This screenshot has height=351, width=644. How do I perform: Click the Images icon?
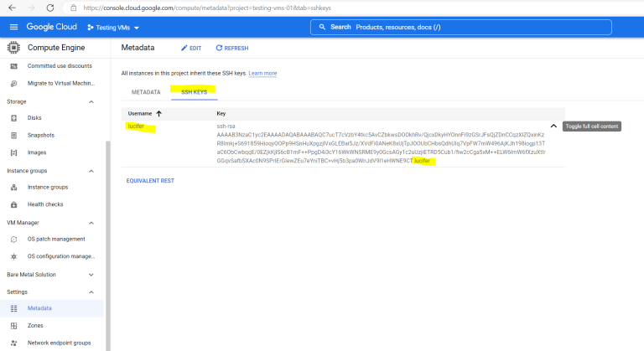[x=14, y=152]
